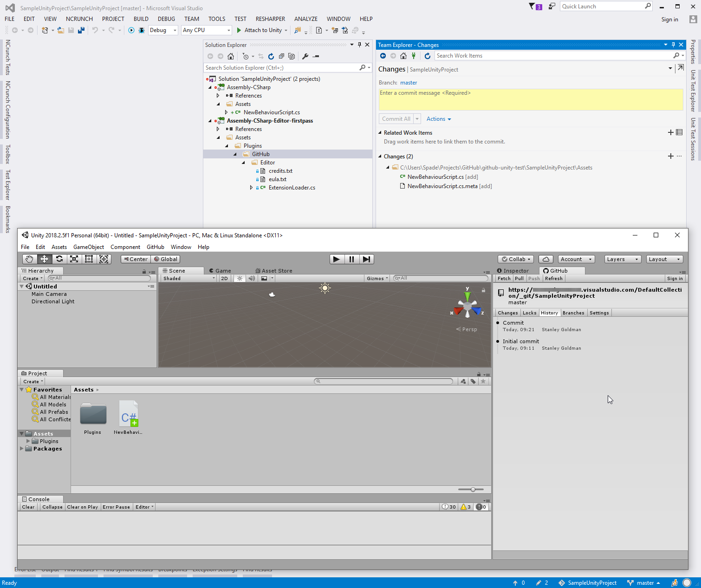Click the feedback icon near Quick Launch

click(552, 7)
